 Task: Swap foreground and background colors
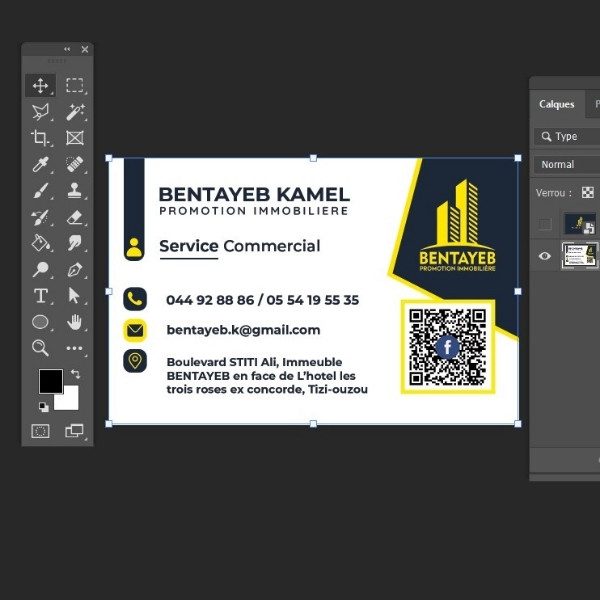point(75,374)
